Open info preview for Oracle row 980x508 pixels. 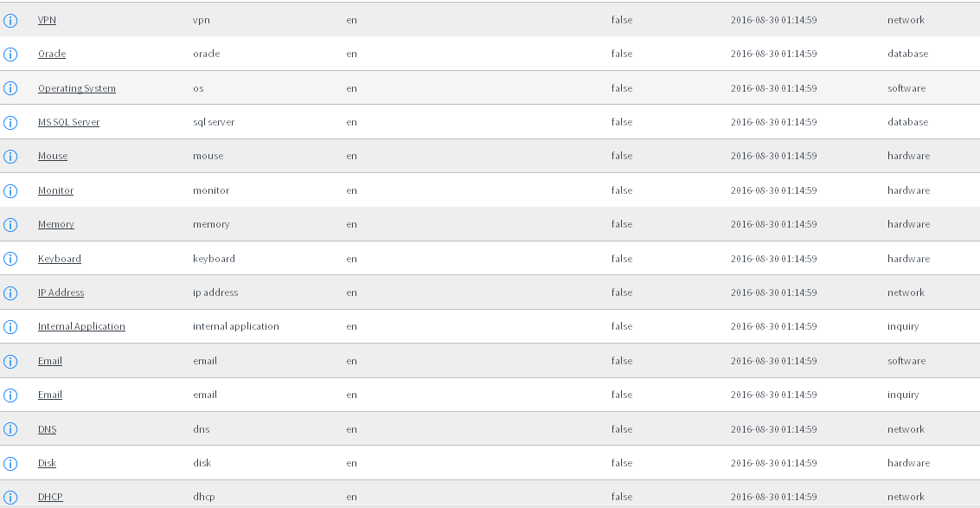(10, 54)
